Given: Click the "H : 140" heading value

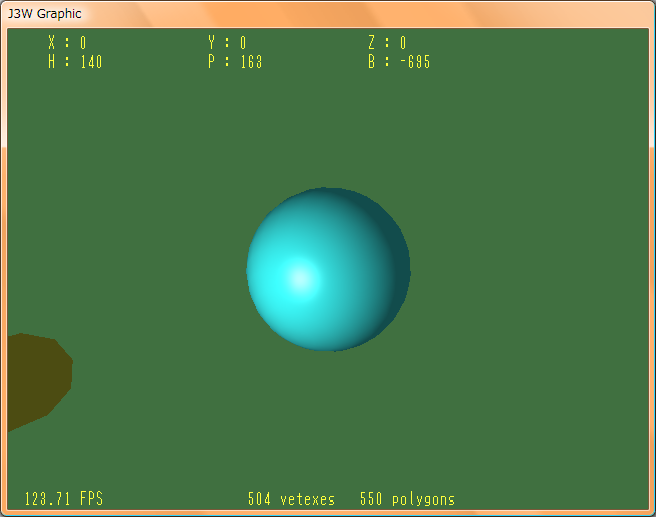Looking at the screenshot, I should (75, 62).
